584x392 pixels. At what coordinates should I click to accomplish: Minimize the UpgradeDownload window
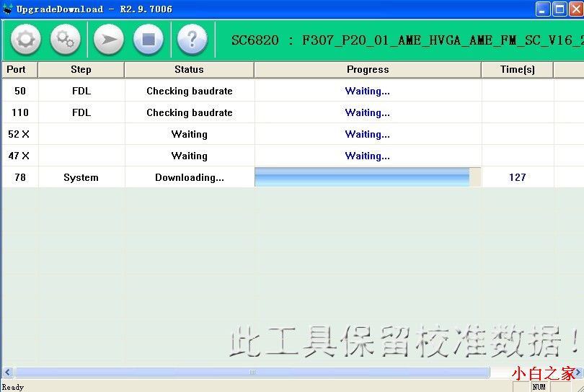(543, 9)
